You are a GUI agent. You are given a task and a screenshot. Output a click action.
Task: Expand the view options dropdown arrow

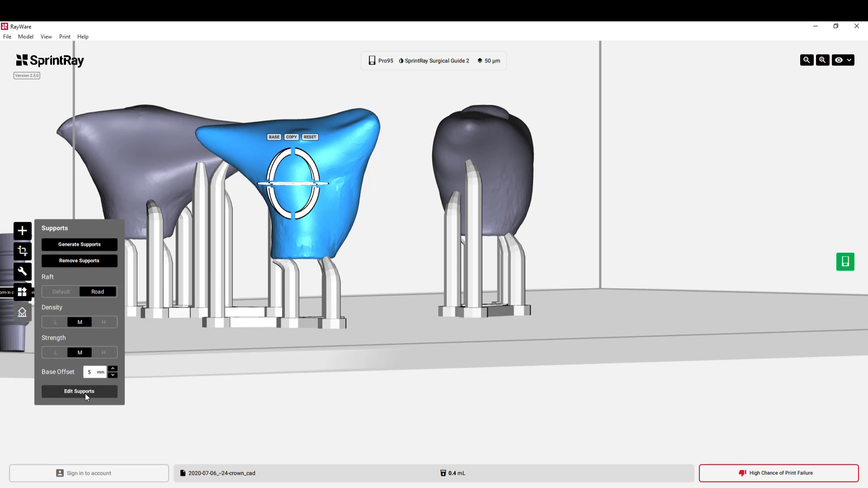tap(849, 60)
